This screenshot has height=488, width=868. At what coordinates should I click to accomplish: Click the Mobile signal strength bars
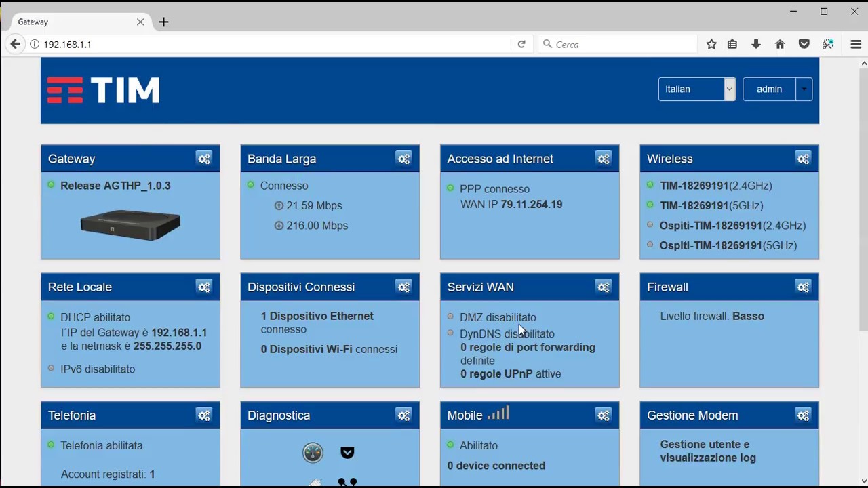[x=498, y=413]
